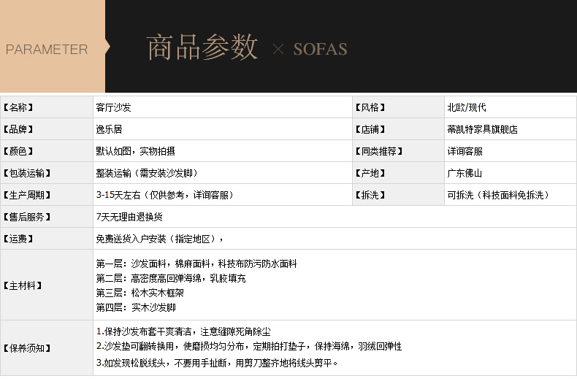Select the 【店铺】 label cell
577x392 pixels.
point(398,129)
